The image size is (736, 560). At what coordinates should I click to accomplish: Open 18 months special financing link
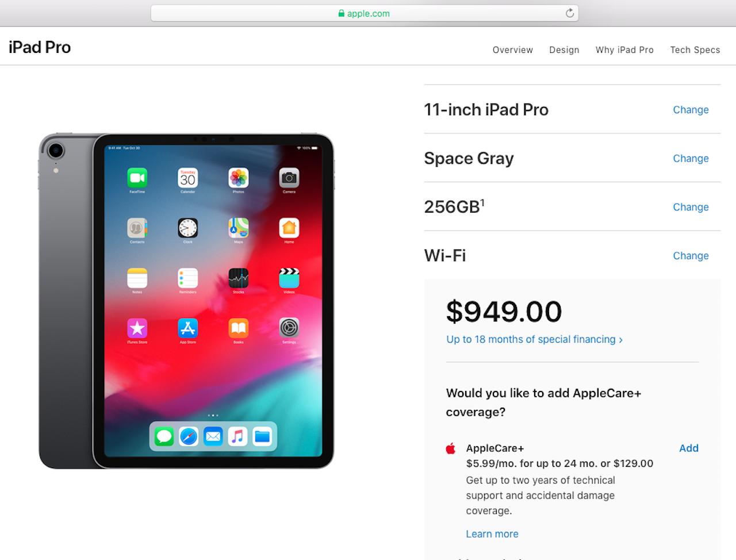coord(534,339)
